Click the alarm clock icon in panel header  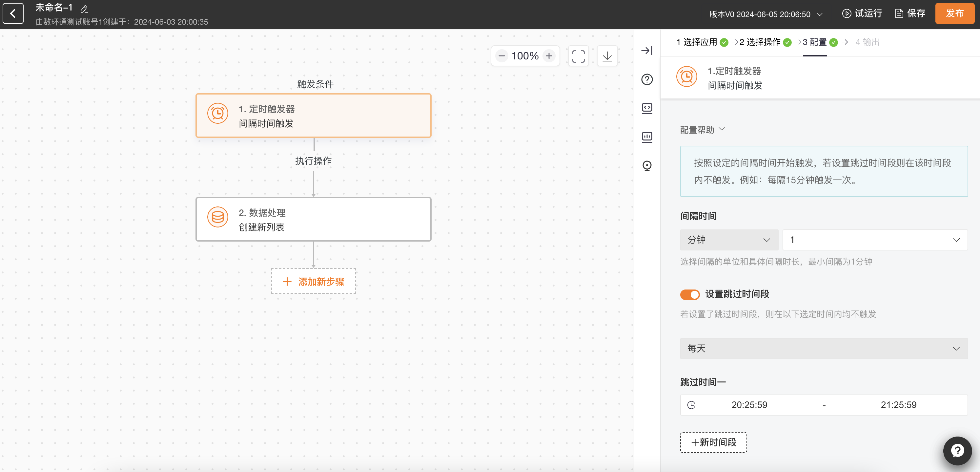pos(687,76)
